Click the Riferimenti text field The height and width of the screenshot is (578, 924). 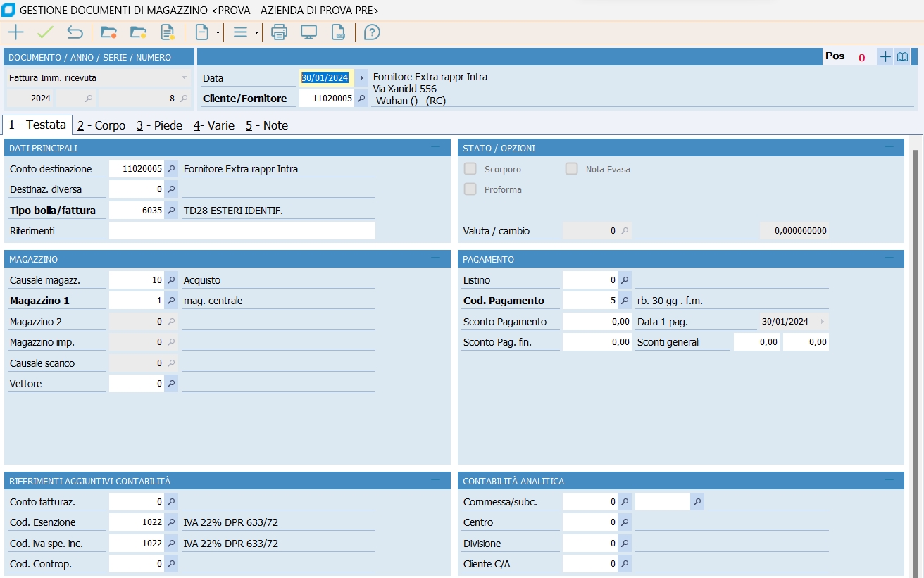point(242,230)
